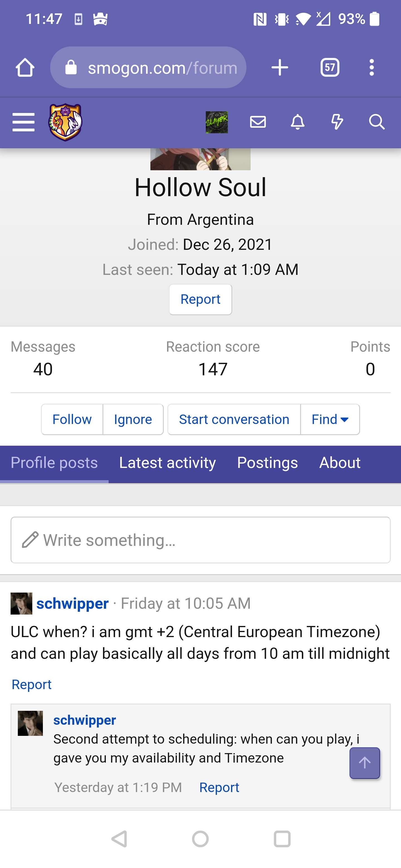Image resolution: width=401 pixels, height=868 pixels.
Task: Tap the browser home icon
Action: coord(25,68)
